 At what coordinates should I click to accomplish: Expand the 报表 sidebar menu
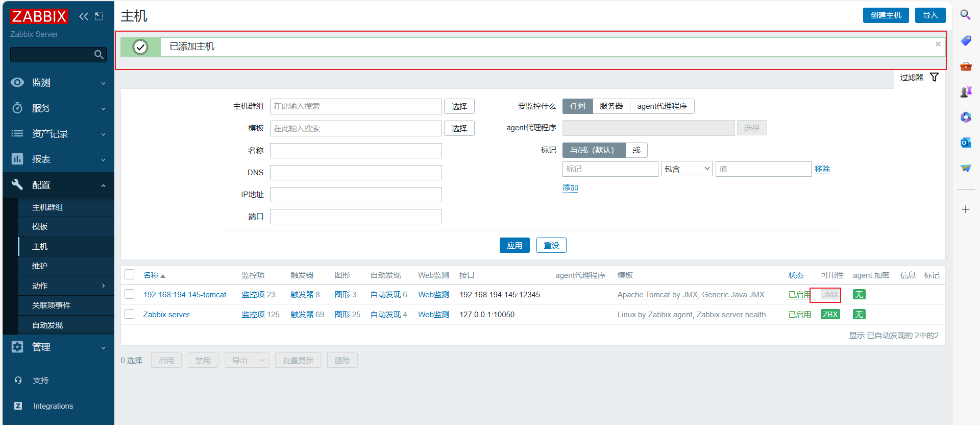pyautogui.click(x=58, y=159)
